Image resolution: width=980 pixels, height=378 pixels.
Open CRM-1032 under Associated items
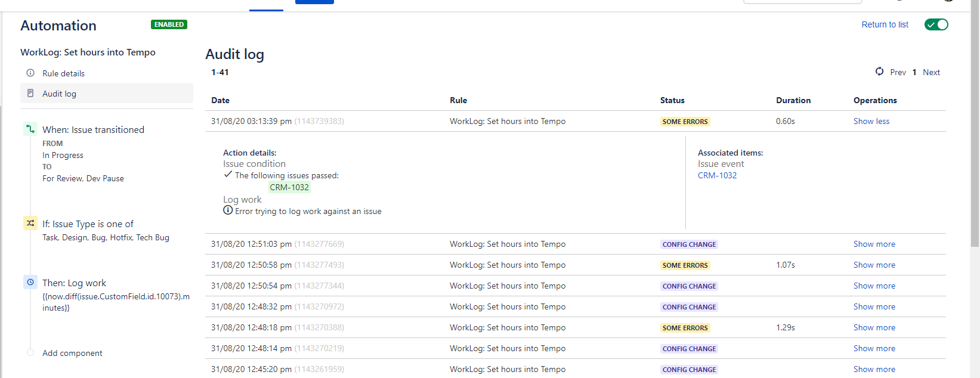[717, 175]
